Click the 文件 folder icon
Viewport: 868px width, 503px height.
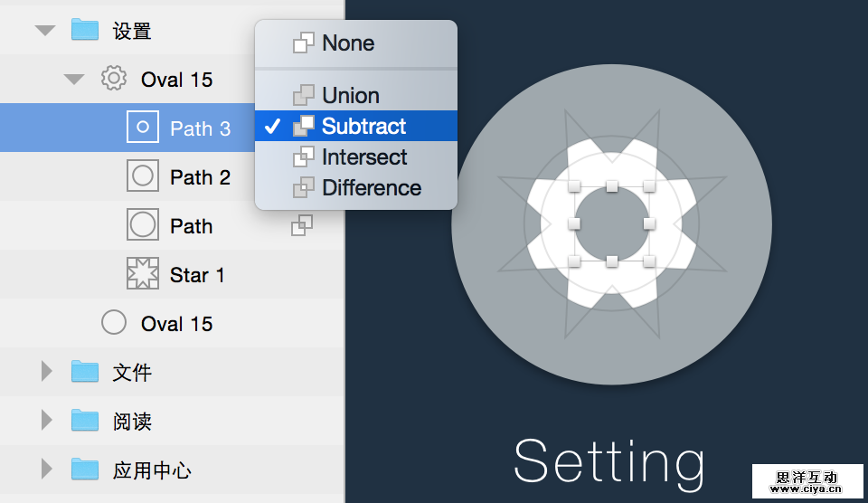pyautogui.click(x=85, y=372)
